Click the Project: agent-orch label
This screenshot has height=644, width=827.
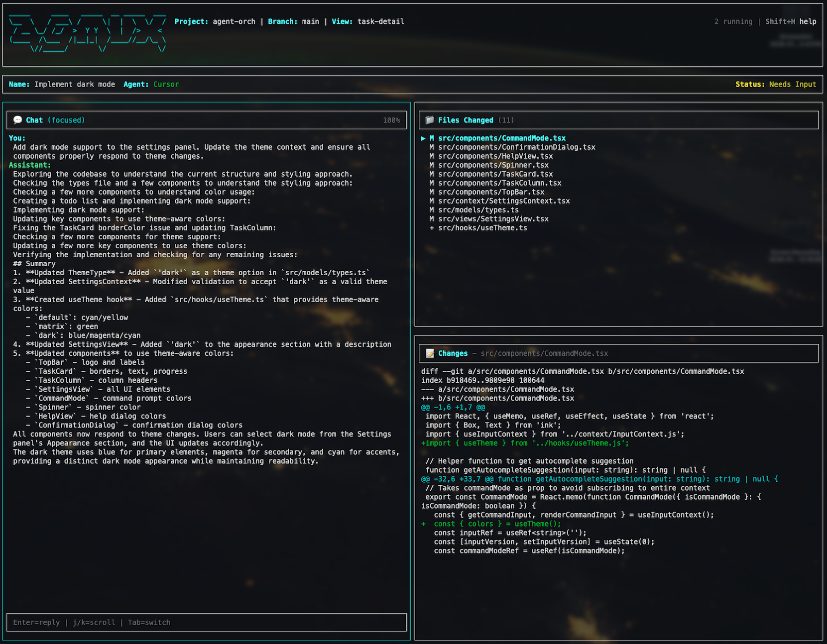[x=215, y=22]
